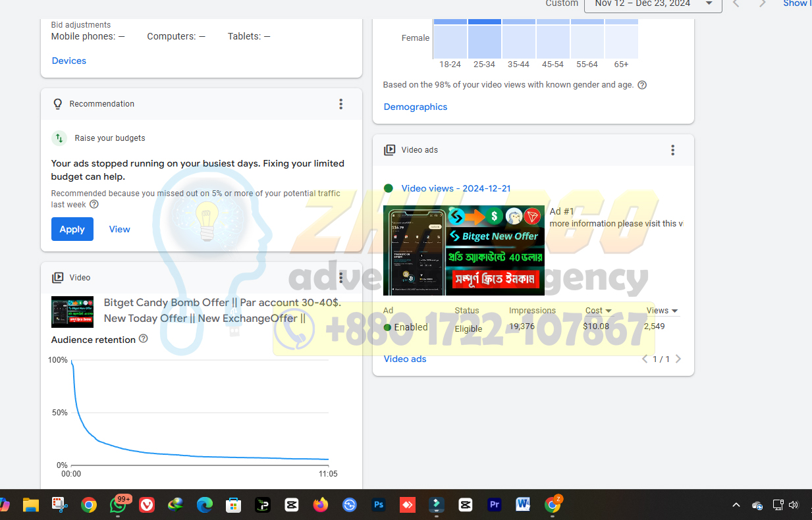Open 'Video views - 2024-12-21' campaign link
Image resolution: width=812 pixels, height=520 pixels.
(456, 188)
